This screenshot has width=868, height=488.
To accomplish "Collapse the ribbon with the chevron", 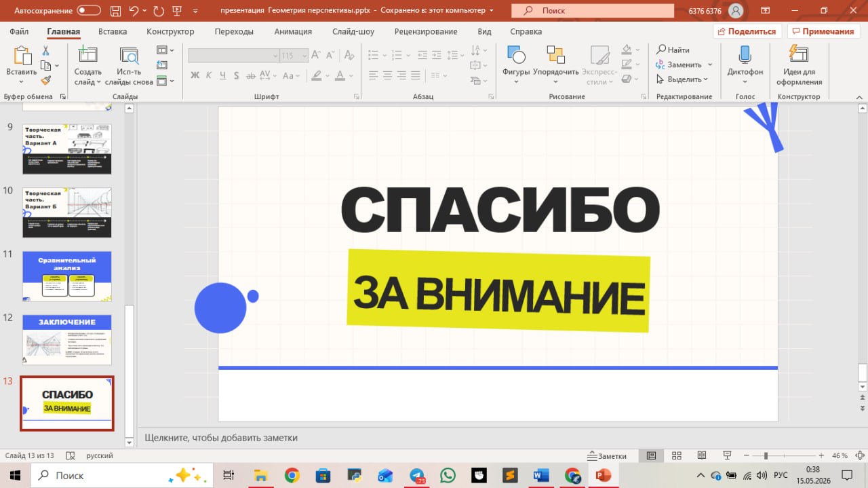I will click(859, 96).
